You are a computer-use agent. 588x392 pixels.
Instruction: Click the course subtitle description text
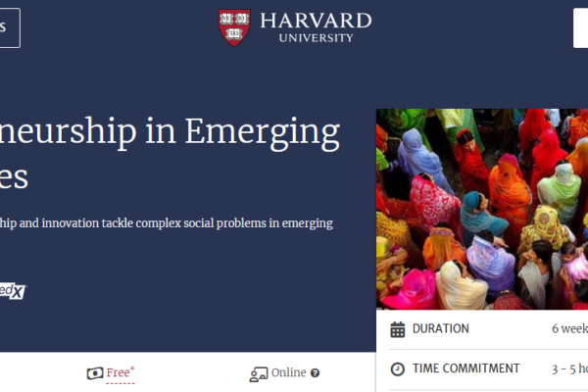point(167,222)
